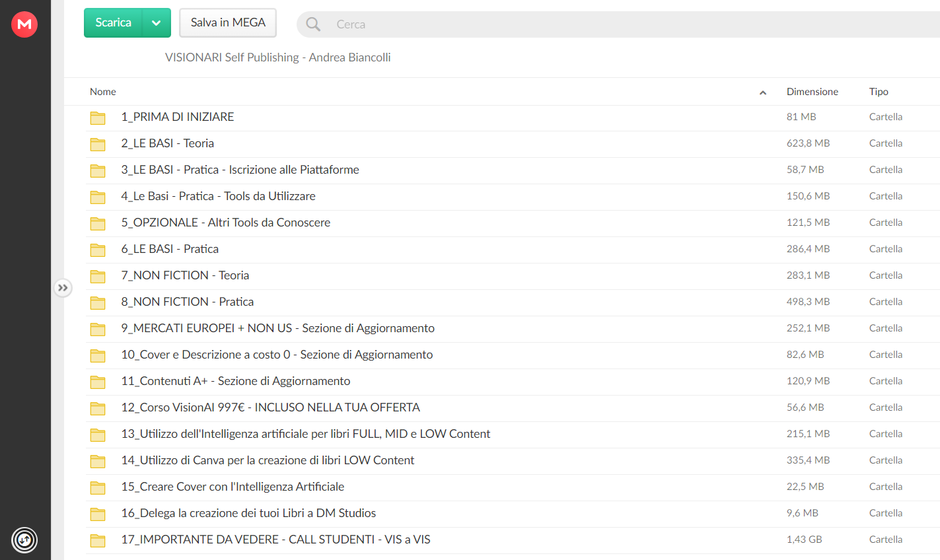Image resolution: width=940 pixels, height=560 pixels.
Task: Open 9_MERCATI EUROPEI + NON US folder name
Action: [277, 328]
